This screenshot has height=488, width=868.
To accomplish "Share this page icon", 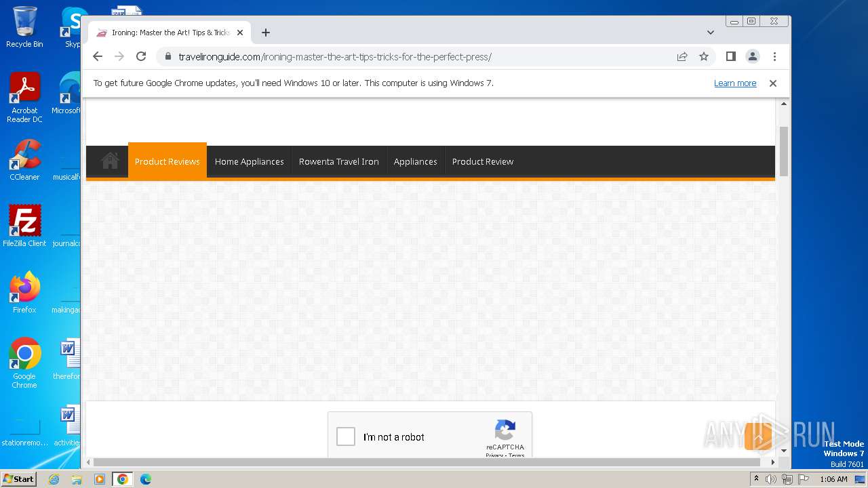I will pyautogui.click(x=682, y=57).
